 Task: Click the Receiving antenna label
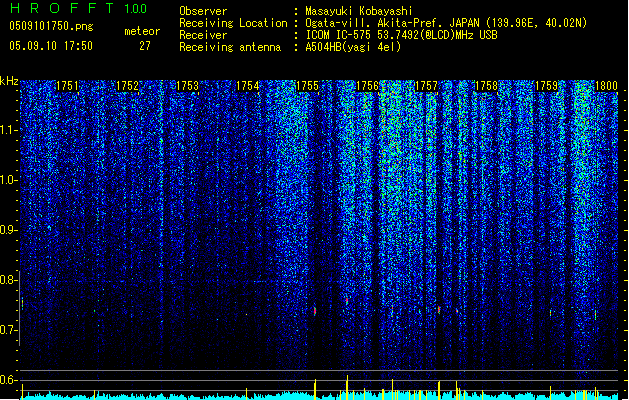[230, 47]
